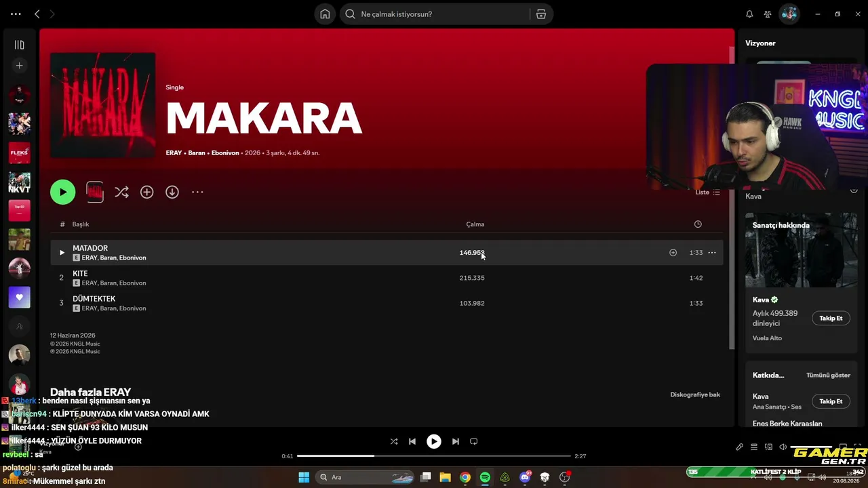Click 'Tümünü göster' in credits
This screenshot has height=488, width=868.
[x=828, y=375]
